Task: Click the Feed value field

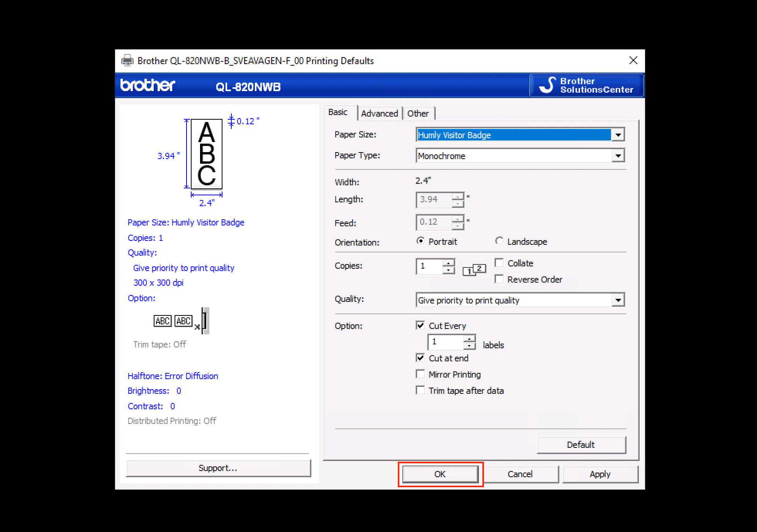Action: pos(434,222)
